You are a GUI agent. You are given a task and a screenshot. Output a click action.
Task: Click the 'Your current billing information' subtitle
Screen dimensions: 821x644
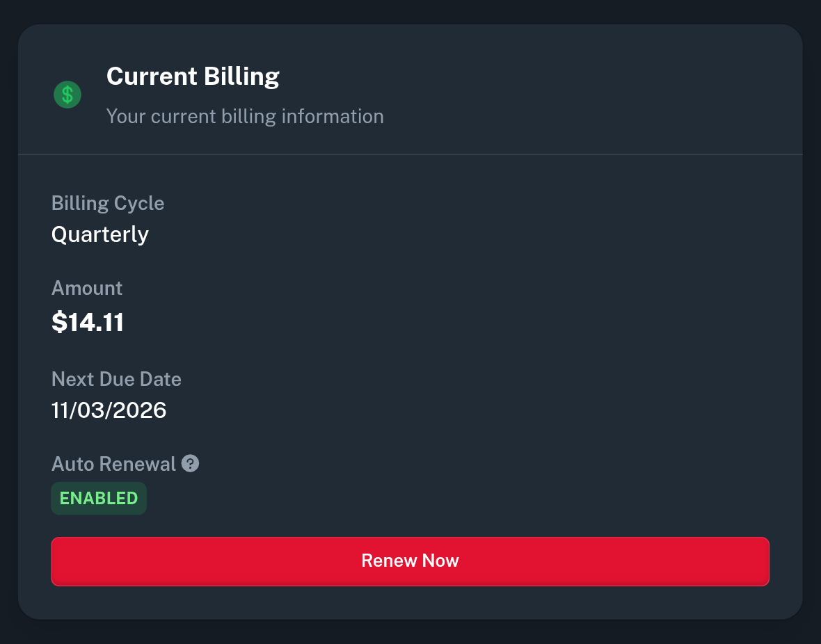tap(245, 116)
